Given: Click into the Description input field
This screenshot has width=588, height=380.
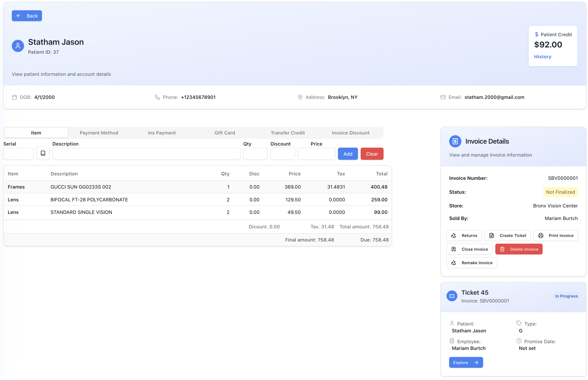Looking at the screenshot, I should 146,154.
